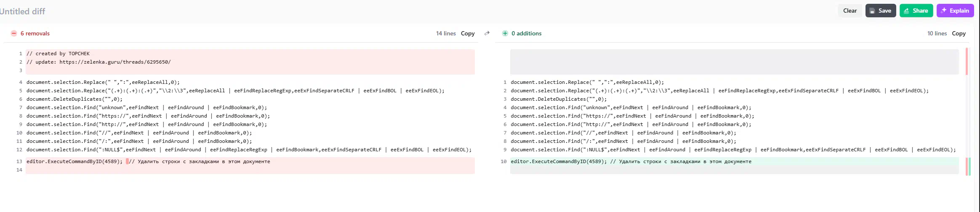Click the Clear button
Viewport: 980px width, 212px height.
click(850, 11)
